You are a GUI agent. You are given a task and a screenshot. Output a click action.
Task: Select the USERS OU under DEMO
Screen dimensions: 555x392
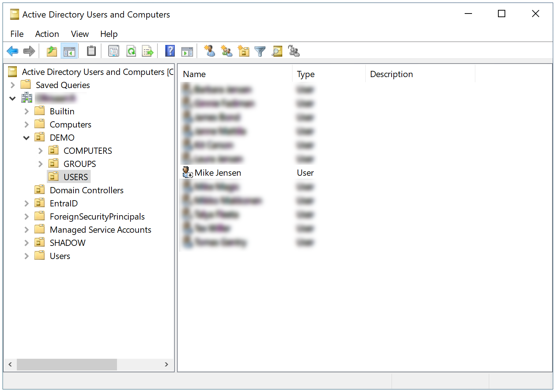point(76,177)
